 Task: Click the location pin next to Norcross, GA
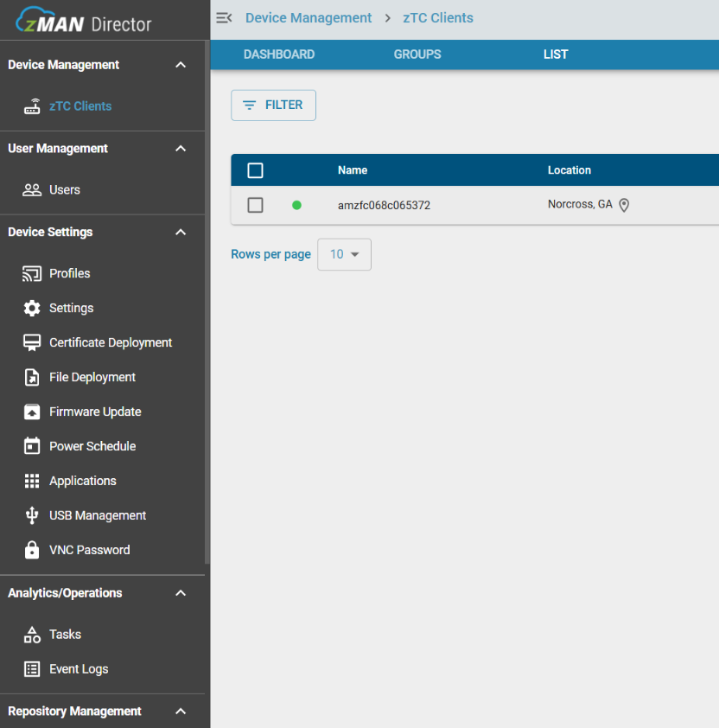click(624, 205)
